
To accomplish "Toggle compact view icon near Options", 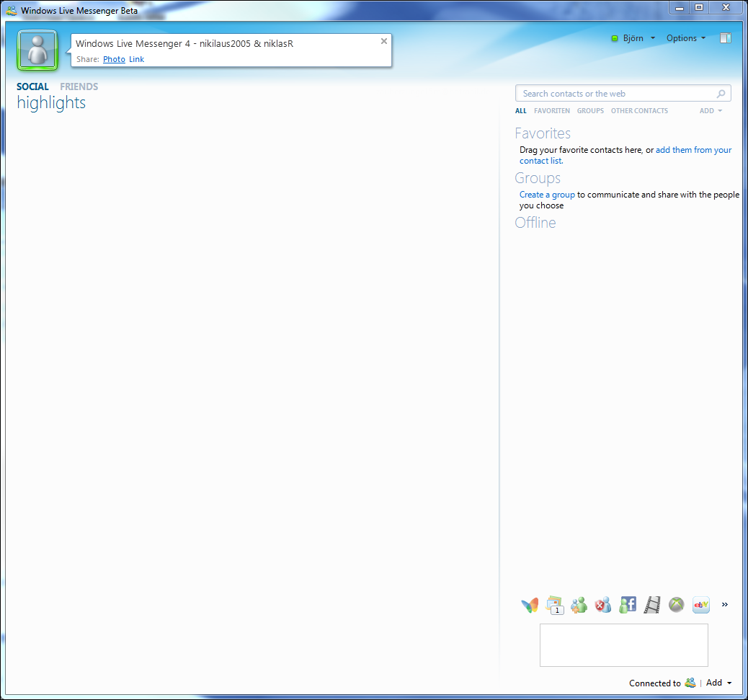I will point(726,38).
